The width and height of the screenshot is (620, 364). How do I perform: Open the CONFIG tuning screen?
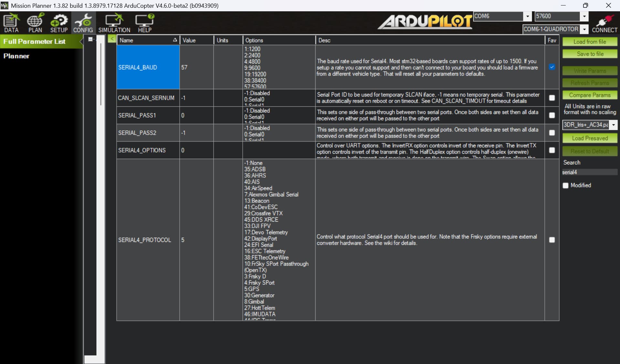[83, 23]
